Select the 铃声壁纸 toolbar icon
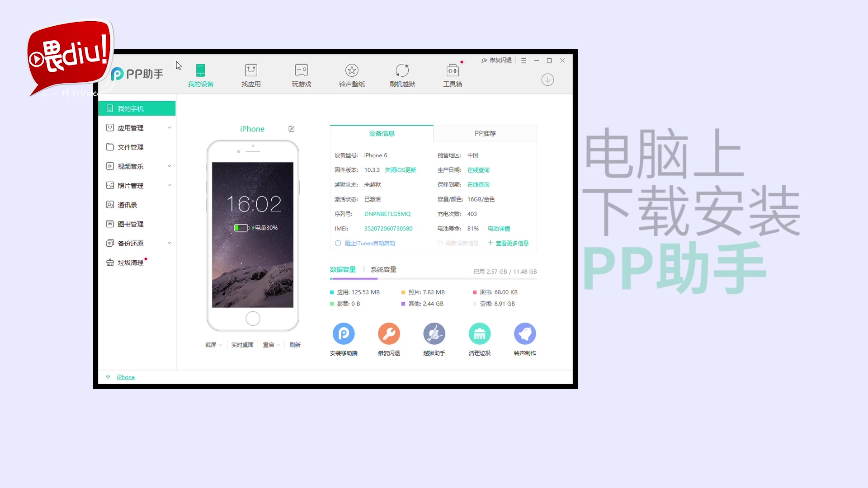868x488 pixels. [x=351, y=75]
